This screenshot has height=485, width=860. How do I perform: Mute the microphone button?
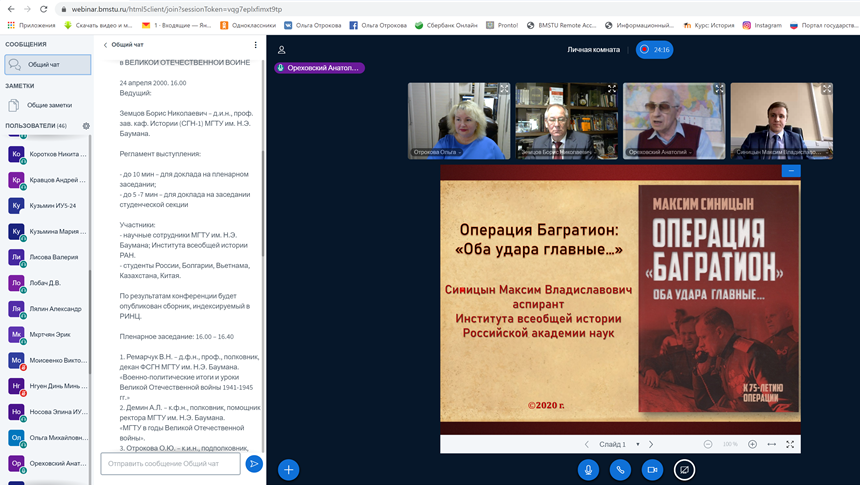click(x=588, y=469)
